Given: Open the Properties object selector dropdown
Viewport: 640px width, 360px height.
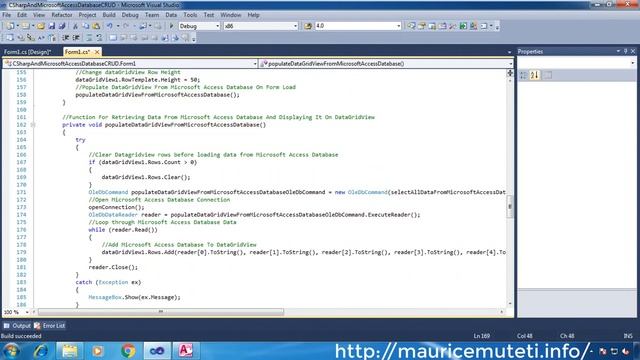Looking at the screenshot, I should [x=633, y=63].
